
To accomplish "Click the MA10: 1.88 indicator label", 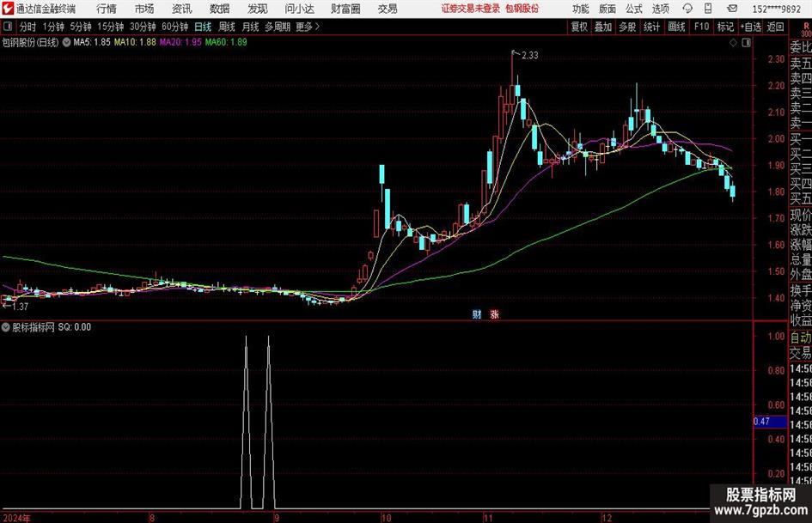I will (x=135, y=42).
